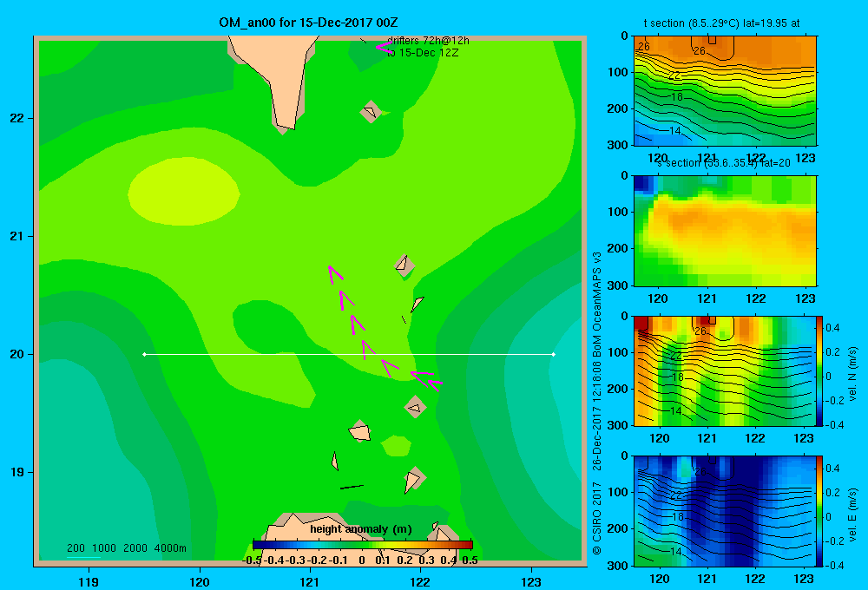Click the map title 'OM_an00 for 15-Dec-2017 00Z'
Viewport: 868px width, 590px height.
click(x=308, y=23)
